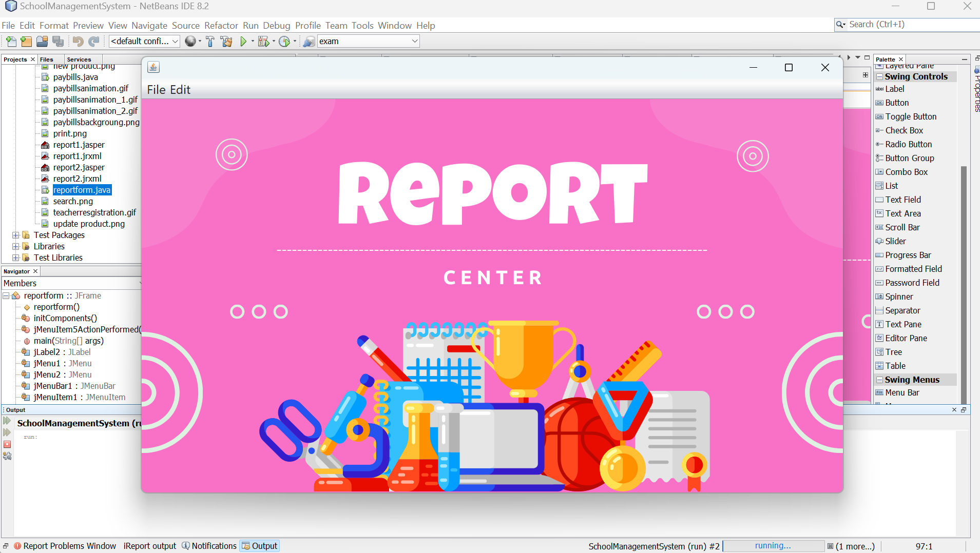Open the Refactor menu
The image size is (980, 553).
pos(221,26)
